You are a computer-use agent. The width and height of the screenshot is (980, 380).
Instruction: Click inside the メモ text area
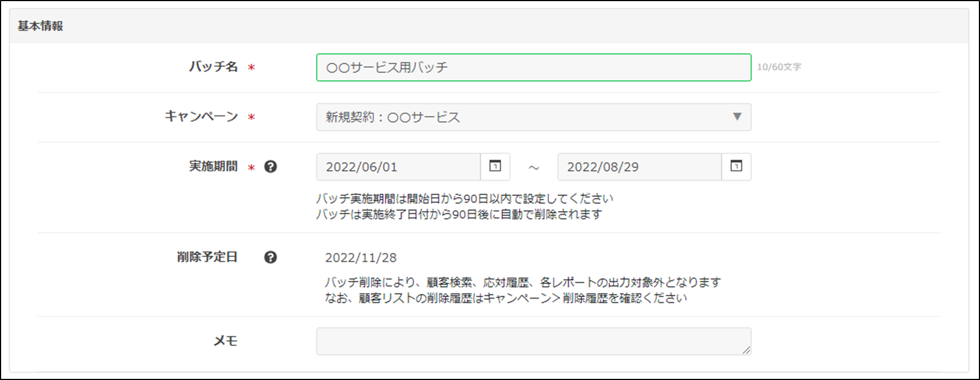click(x=533, y=341)
